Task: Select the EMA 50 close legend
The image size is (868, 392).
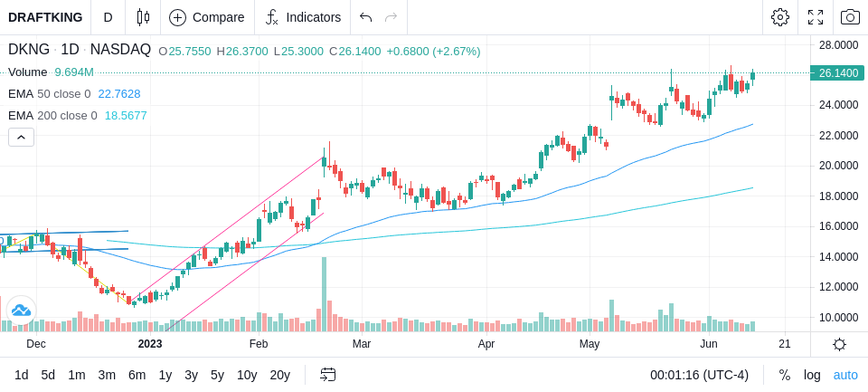Action: 49,94
